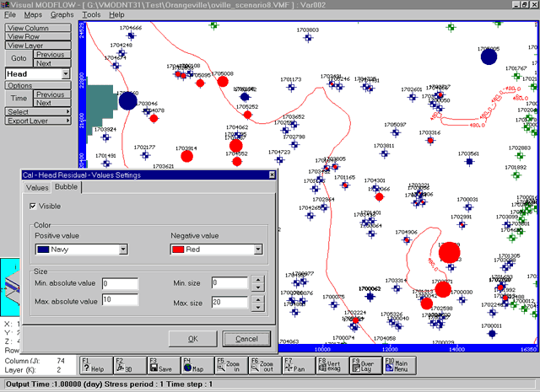Click green well marker 1702883
540x392 pixels.
point(520,156)
